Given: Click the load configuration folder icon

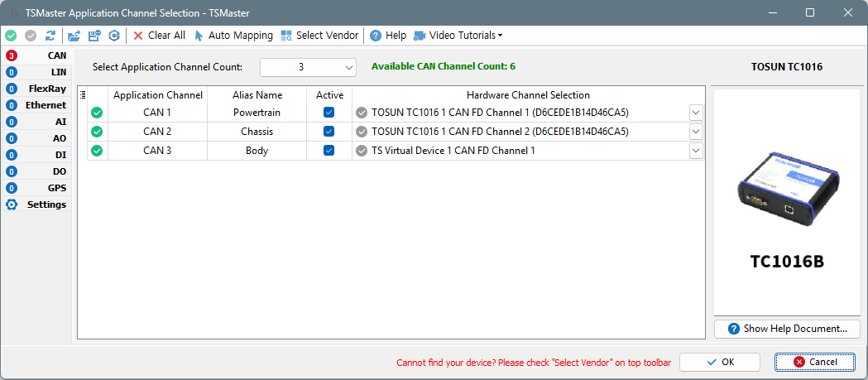Looking at the screenshot, I should click(74, 36).
